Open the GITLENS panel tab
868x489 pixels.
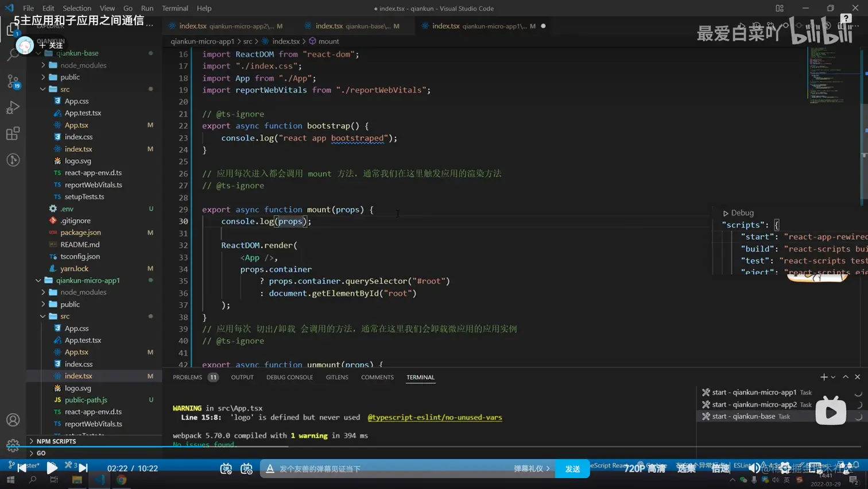pyautogui.click(x=337, y=378)
